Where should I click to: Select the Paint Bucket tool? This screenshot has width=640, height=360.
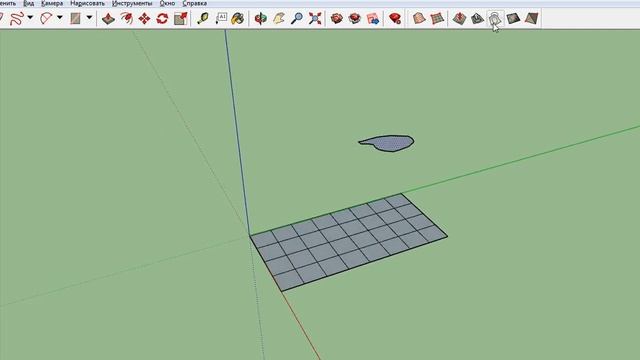[x=238, y=18]
